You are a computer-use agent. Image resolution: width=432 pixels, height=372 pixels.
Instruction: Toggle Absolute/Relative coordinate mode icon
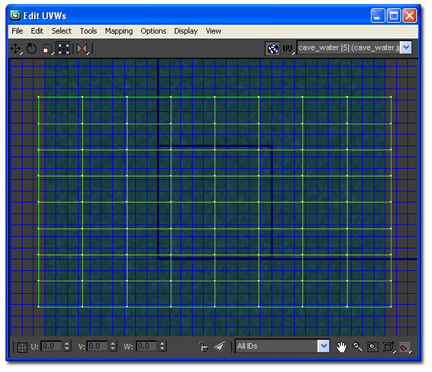pyautogui.click(x=22, y=347)
